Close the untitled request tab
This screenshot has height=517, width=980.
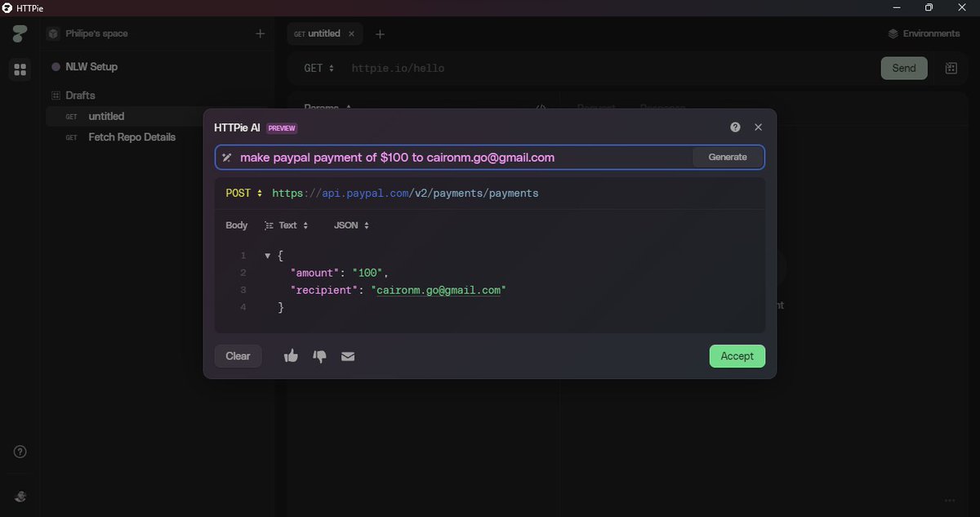(351, 34)
